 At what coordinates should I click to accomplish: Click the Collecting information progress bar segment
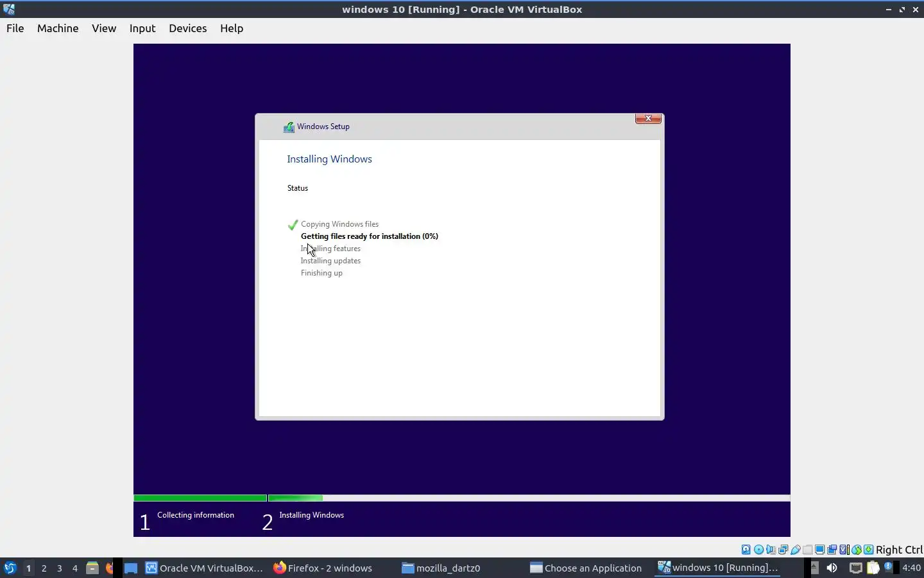[200, 498]
